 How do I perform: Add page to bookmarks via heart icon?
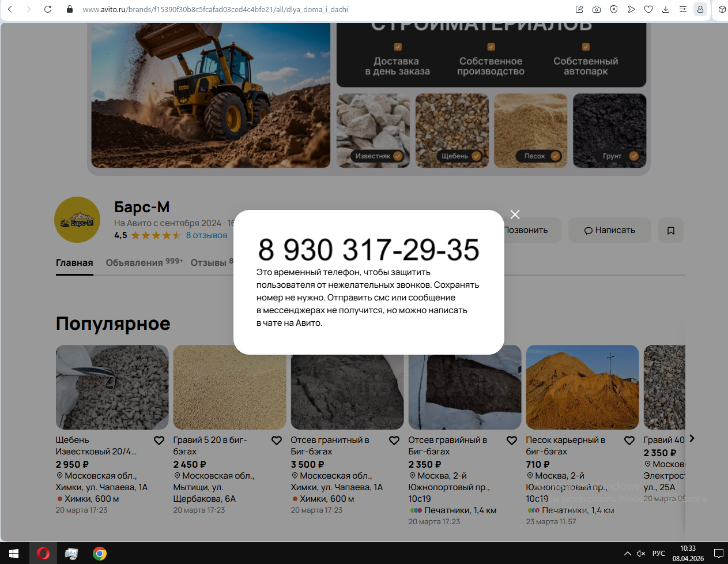coord(648,9)
